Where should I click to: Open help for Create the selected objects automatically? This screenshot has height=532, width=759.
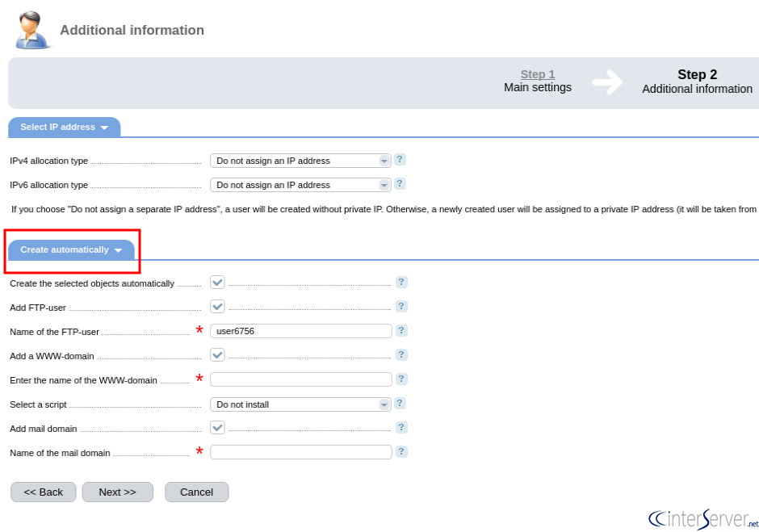point(401,283)
